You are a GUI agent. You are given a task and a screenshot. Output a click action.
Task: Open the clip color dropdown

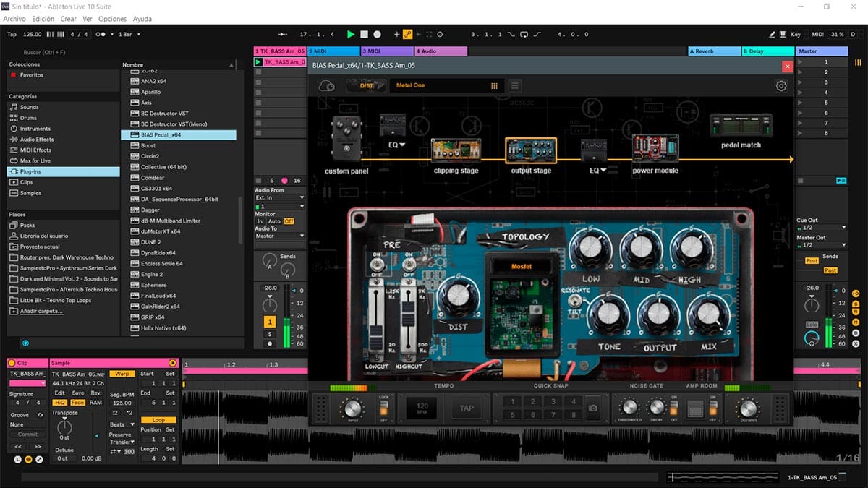(x=27, y=383)
